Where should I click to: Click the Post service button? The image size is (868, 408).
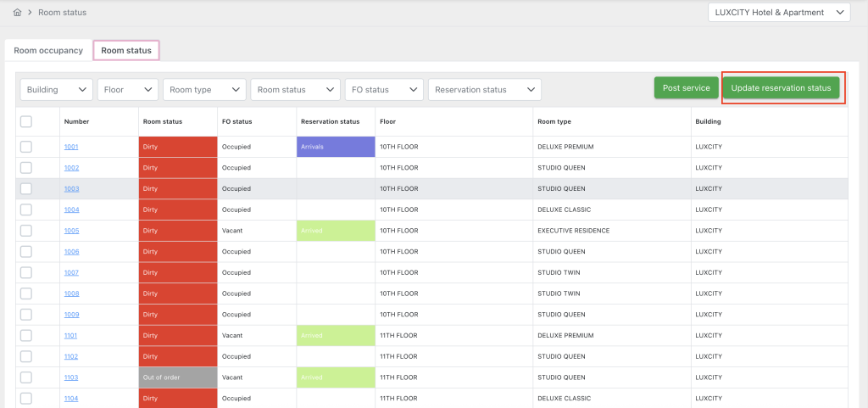[x=686, y=88]
